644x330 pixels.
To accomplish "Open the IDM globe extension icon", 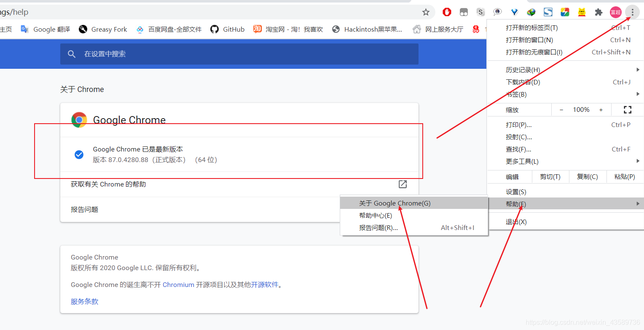I will tap(531, 12).
